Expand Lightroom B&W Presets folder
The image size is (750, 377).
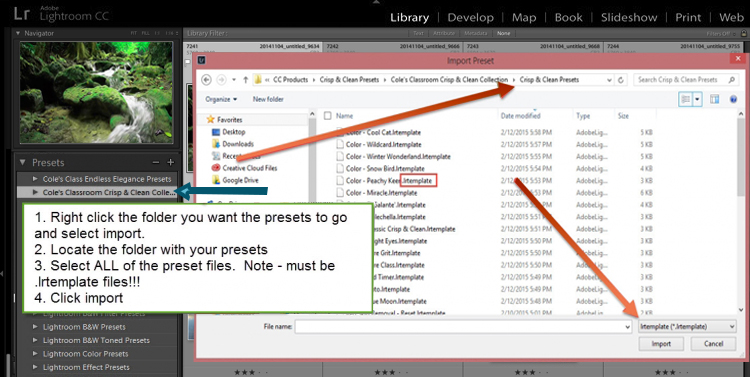point(35,327)
